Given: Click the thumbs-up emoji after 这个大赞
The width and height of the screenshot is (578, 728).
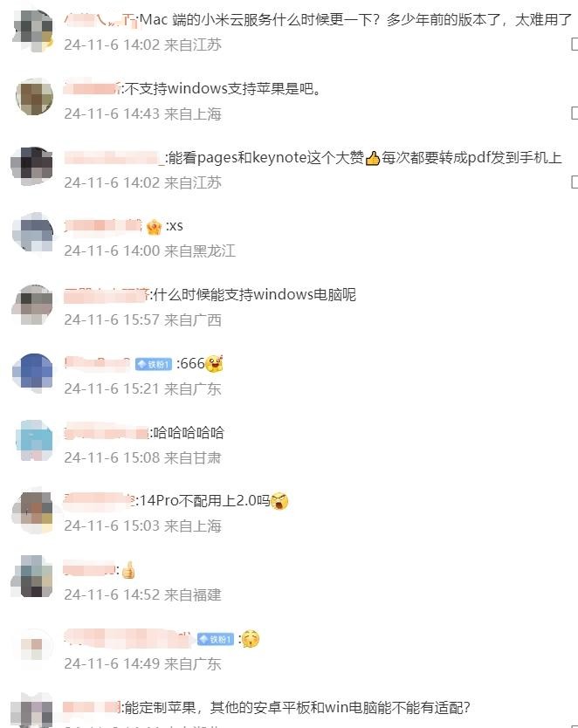Looking at the screenshot, I should click(372, 159).
